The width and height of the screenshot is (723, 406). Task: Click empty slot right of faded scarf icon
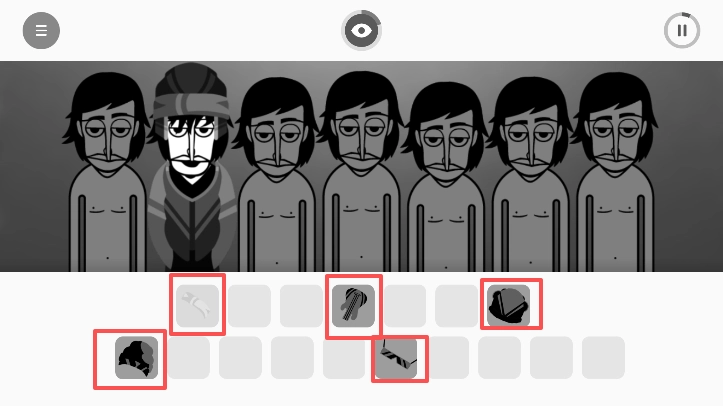click(249, 306)
